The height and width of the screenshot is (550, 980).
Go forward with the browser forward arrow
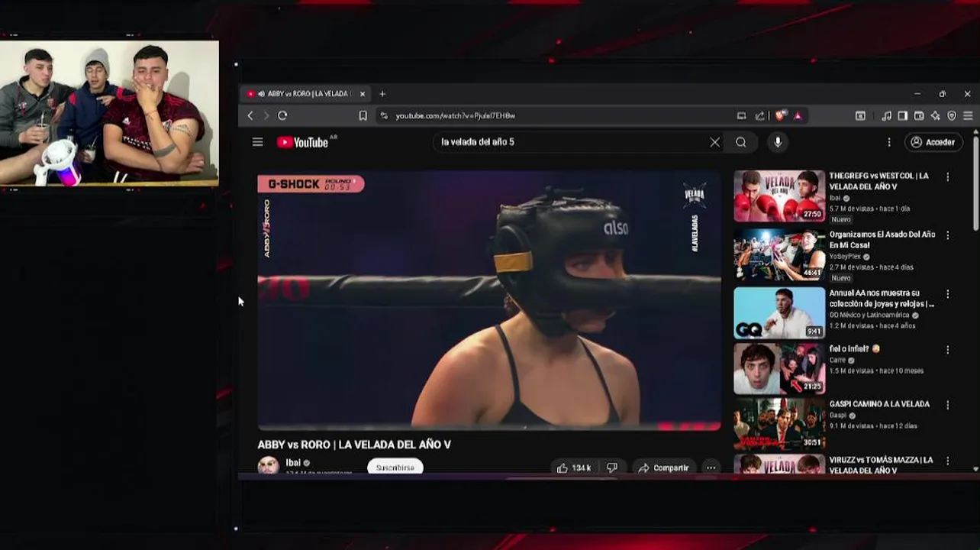(x=266, y=115)
